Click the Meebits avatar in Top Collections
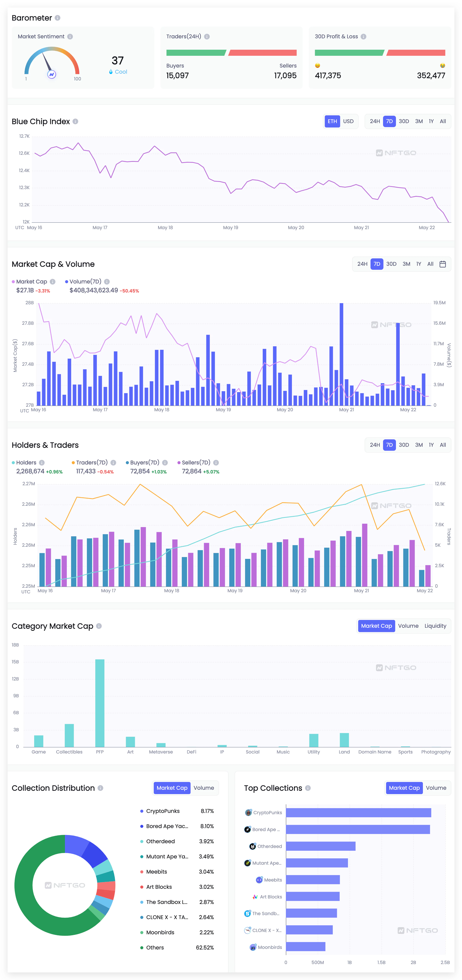This screenshot has height=980, width=462. tap(259, 880)
